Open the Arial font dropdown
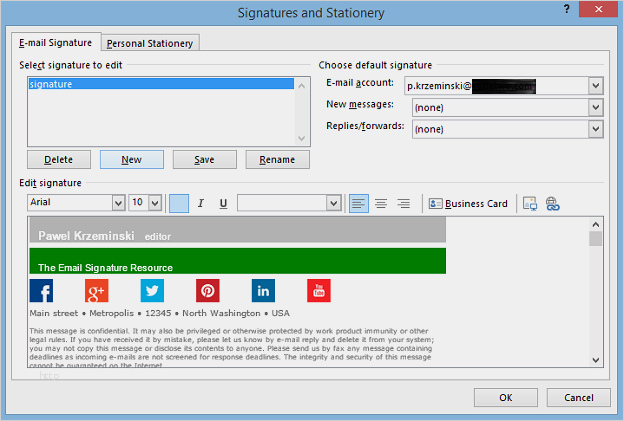The image size is (624, 421). tap(118, 203)
